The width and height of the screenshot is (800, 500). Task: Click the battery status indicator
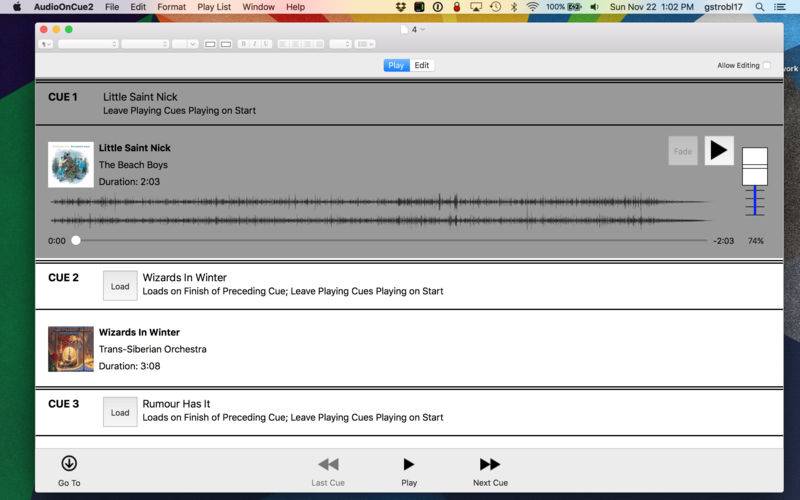564,7
